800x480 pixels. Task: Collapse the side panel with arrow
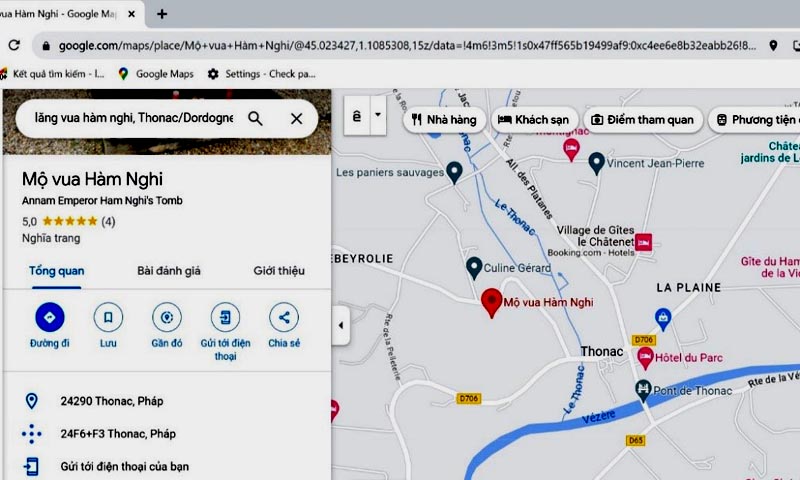(341, 325)
